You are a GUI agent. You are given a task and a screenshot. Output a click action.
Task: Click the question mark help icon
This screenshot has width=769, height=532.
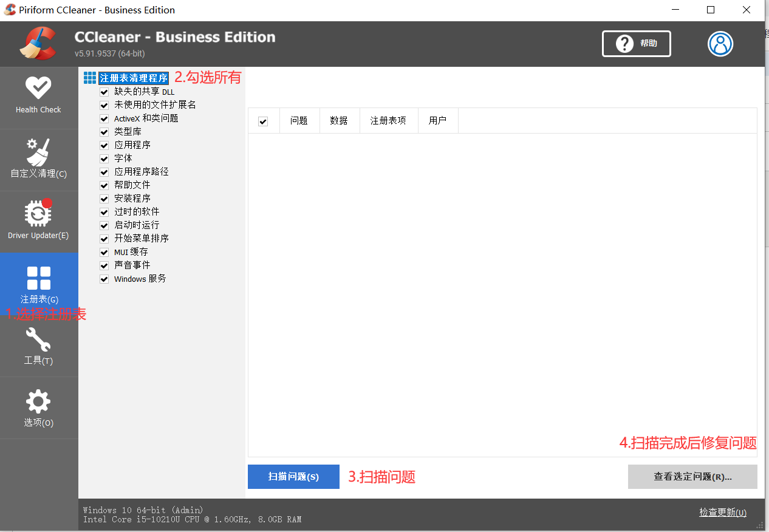click(x=624, y=44)
